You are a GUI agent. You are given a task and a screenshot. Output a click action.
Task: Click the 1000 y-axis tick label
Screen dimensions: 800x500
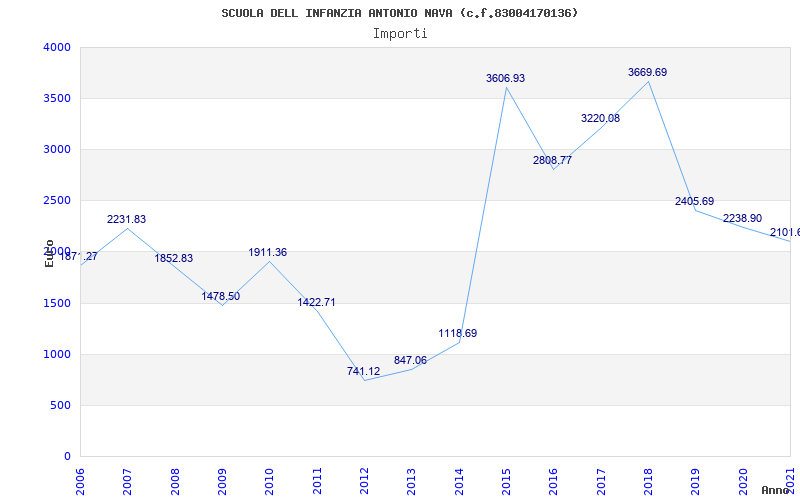(x=56, y=355)
